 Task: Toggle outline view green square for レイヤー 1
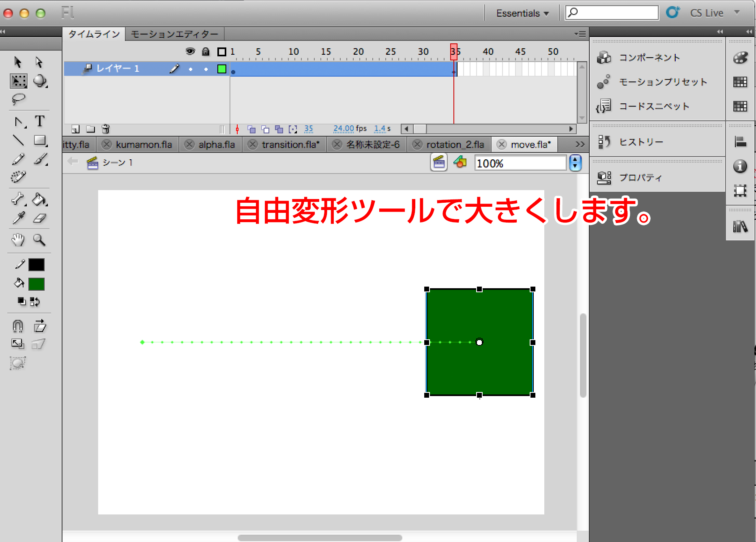(x=221, y=69)
